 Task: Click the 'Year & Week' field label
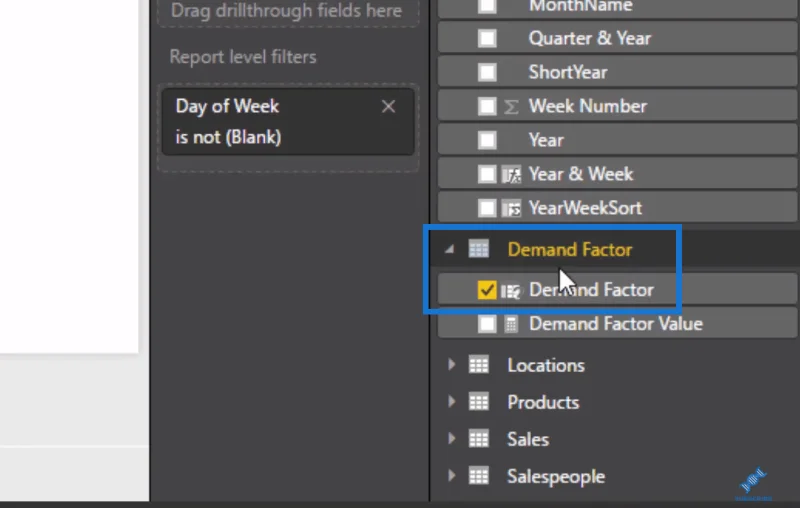581,174
